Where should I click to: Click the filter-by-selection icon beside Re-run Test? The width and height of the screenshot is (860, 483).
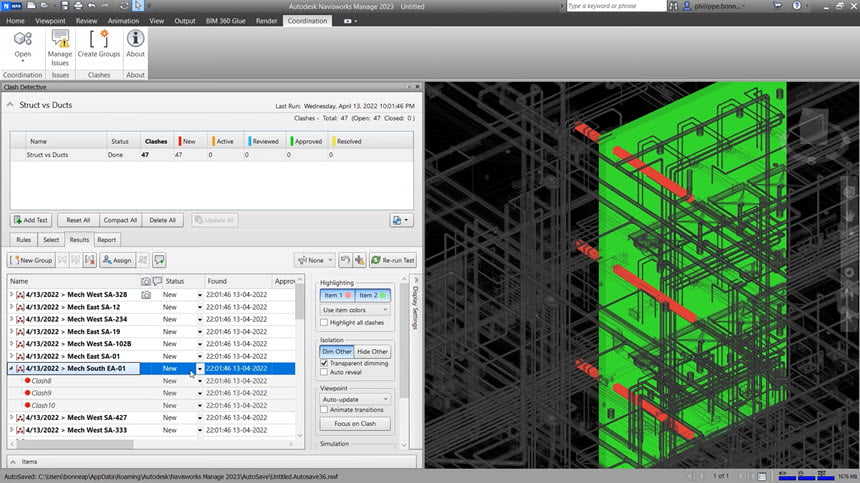[x=359, y=260]
